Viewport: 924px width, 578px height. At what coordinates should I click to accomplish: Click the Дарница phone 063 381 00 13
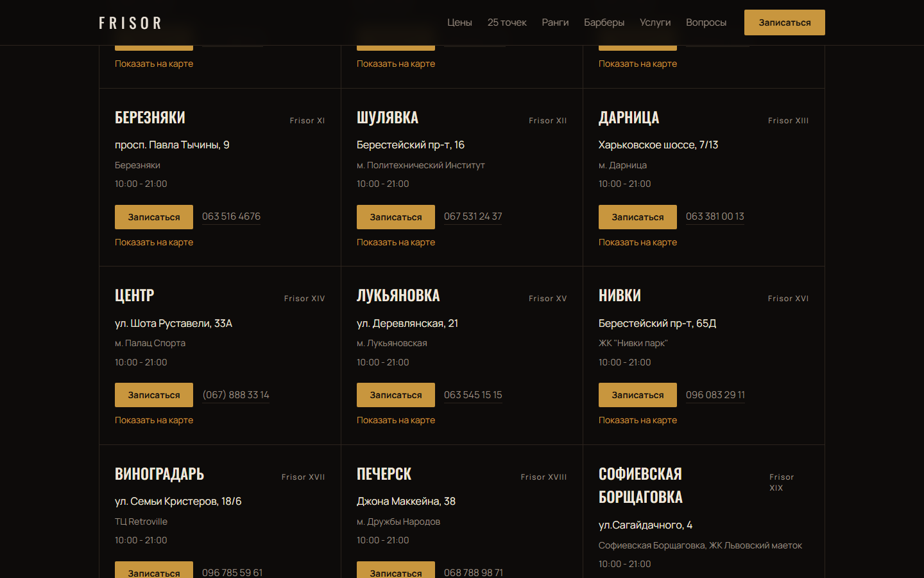click(x=715, y=216)
